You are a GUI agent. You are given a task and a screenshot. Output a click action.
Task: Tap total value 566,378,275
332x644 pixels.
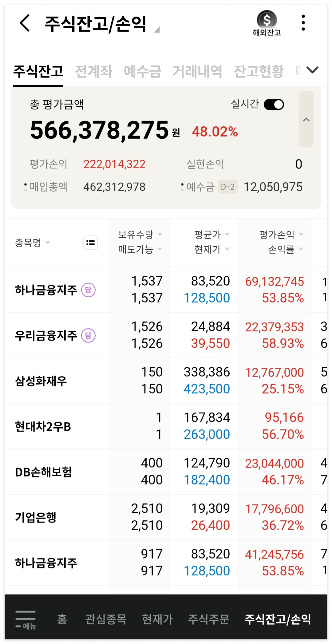(99, 130)
